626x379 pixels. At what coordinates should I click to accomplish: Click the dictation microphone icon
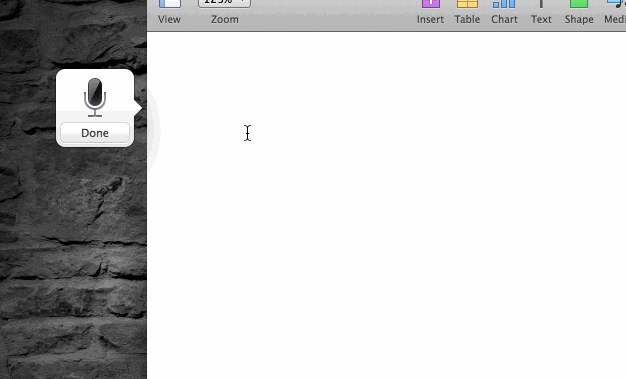coord(95,97)
